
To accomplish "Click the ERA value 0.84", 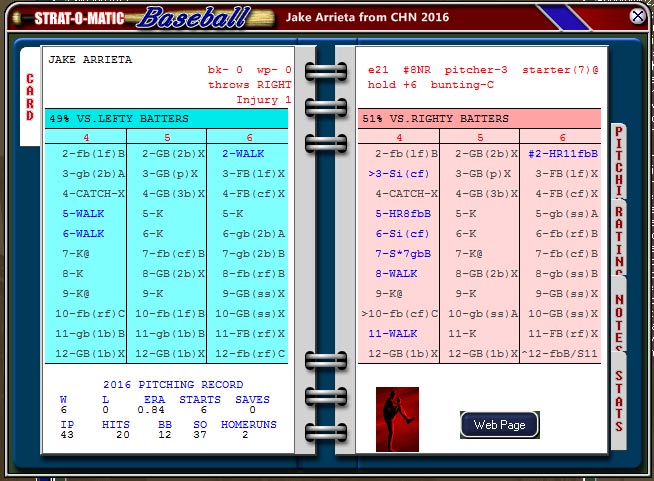I will (152, 409).
